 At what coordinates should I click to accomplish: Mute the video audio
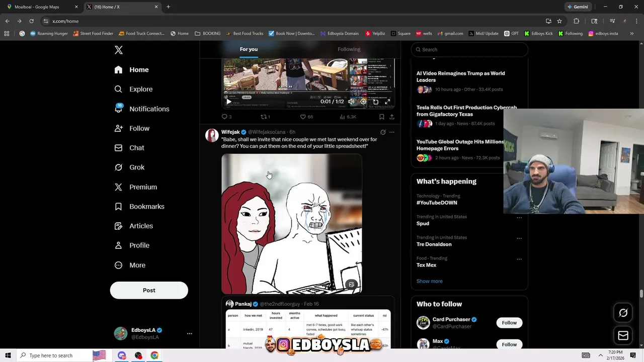(351, 102)
